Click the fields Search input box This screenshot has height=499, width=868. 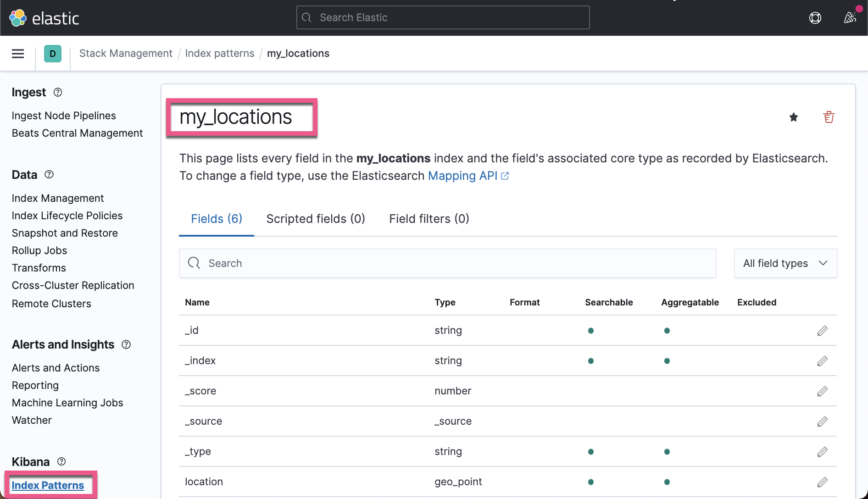[447, 263]
